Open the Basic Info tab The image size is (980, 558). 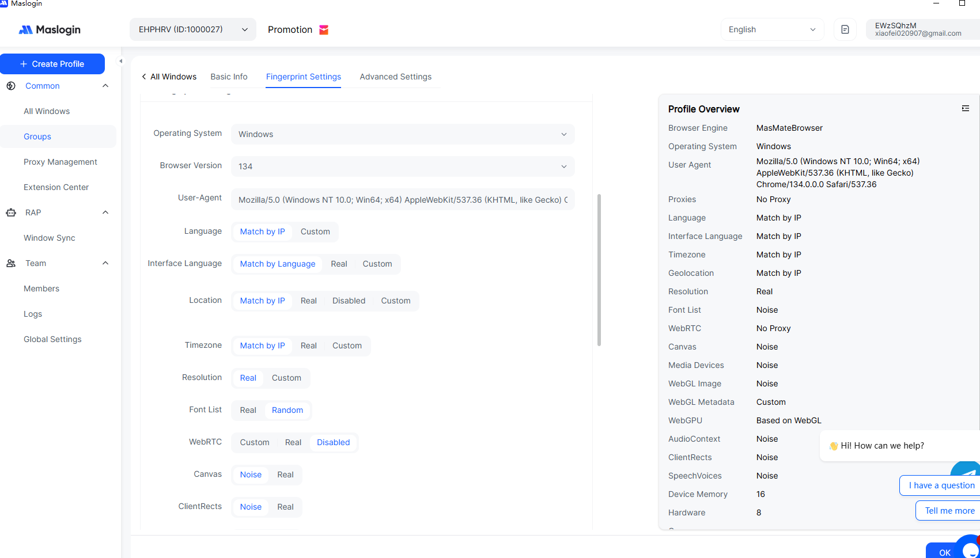pos(229,77)
